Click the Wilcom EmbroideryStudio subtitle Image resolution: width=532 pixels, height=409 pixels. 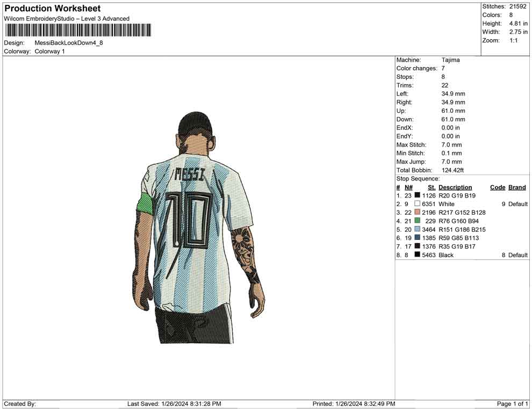click(67, 19)
